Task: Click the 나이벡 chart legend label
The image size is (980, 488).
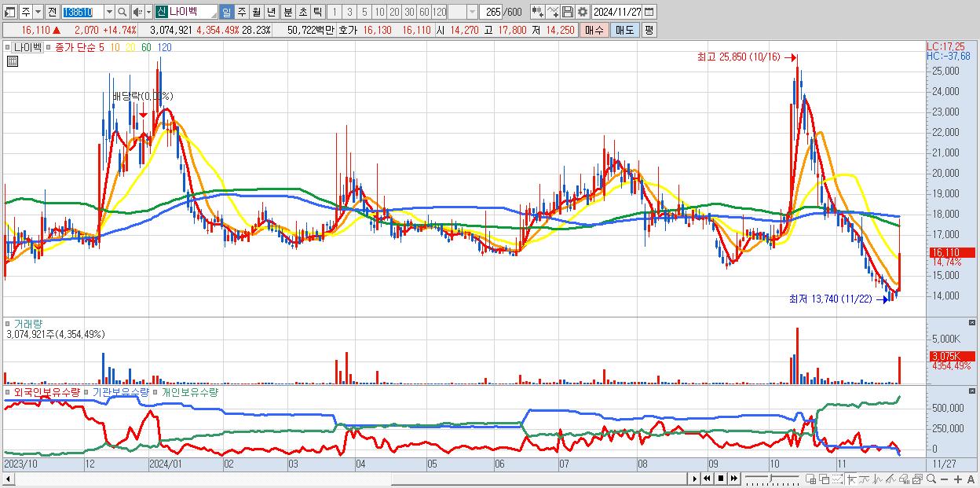Action: coord(29,47)
